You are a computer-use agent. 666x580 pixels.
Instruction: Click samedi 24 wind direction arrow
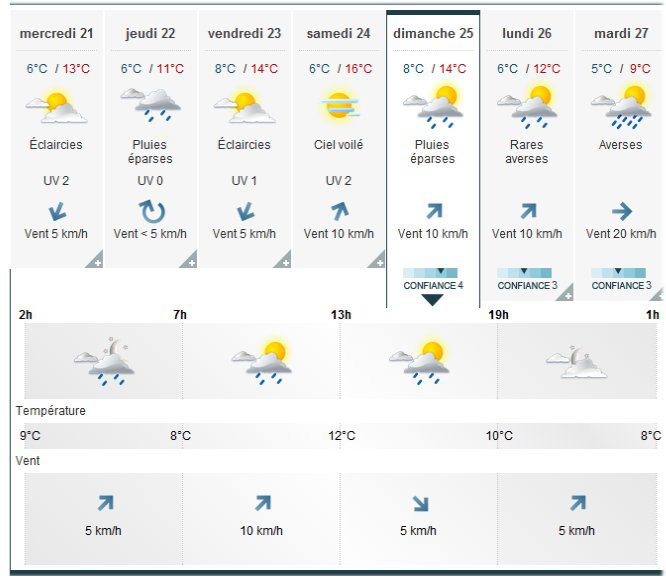(339, 211)
